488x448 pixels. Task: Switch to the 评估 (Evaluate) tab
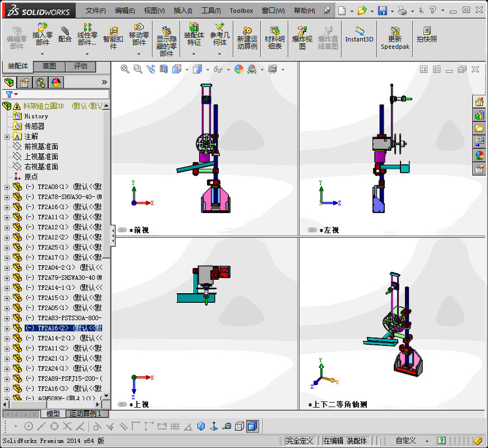click(x=81, y=66)
